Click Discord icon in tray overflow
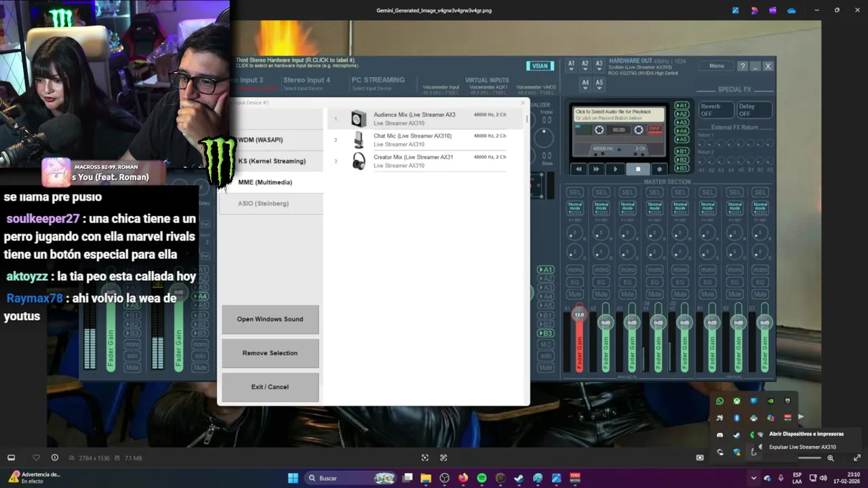 click(719, 435)
